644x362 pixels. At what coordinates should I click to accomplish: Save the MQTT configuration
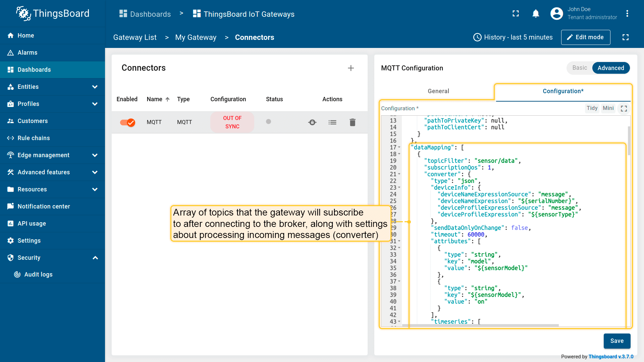pos(617,341)
